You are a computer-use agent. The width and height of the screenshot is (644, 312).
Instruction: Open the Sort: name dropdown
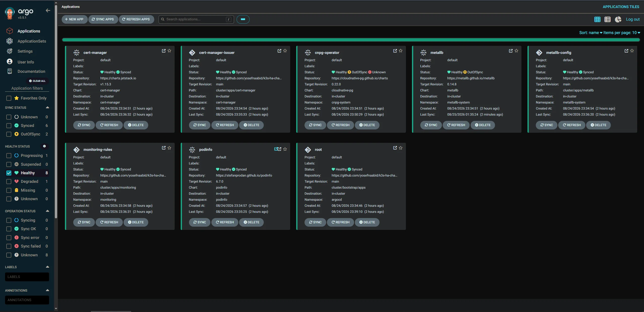click(591, 33)
